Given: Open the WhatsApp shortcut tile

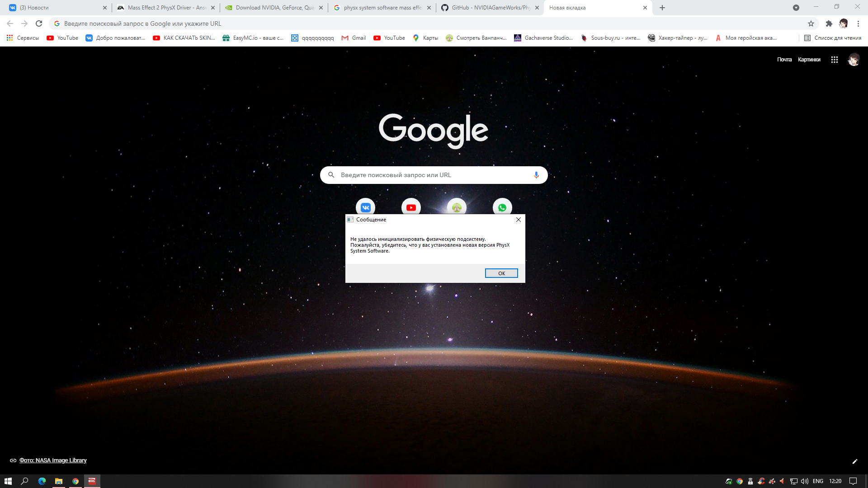Looking at the screenshot, I should click(x=502, y=207).
